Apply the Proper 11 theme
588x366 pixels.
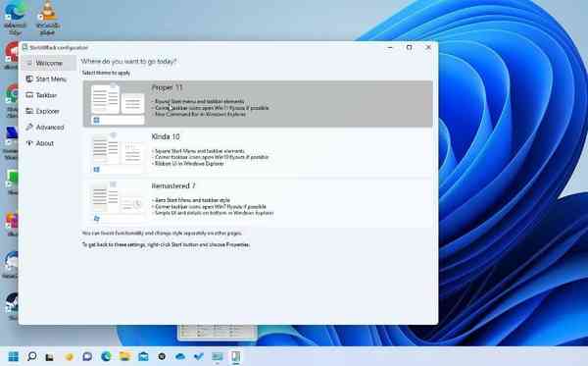click(x=258, y=104)
